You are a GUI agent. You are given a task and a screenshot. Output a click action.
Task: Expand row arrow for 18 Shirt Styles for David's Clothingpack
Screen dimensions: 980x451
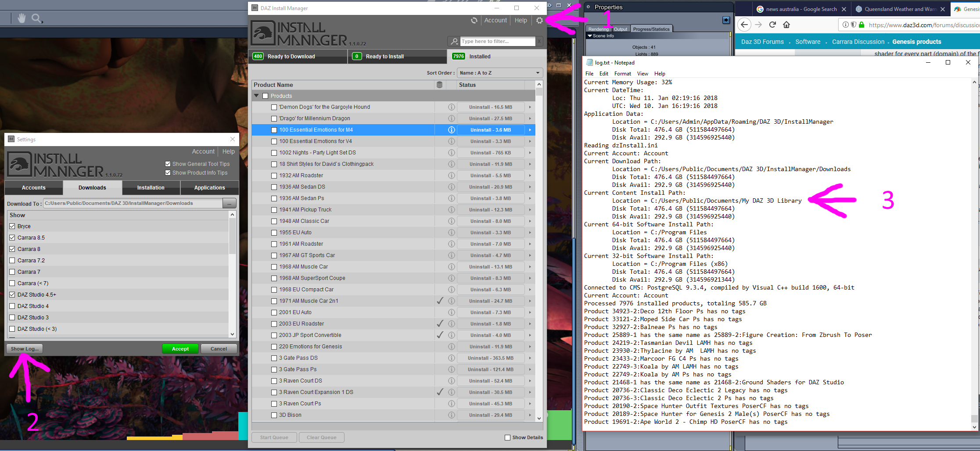point(530,164)
